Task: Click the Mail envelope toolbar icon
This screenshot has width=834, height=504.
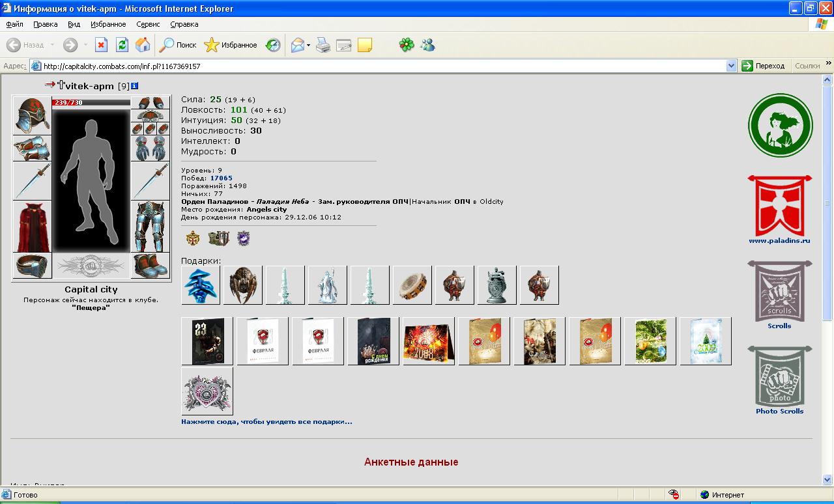Action: (x=298, y=45)
